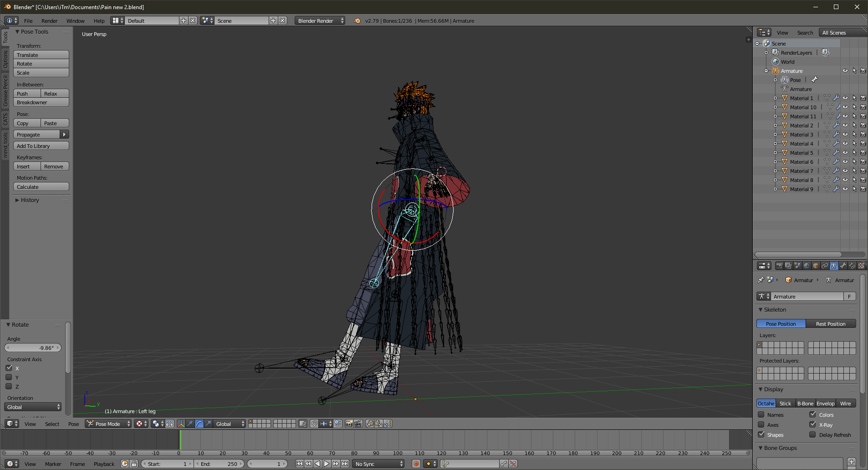Screen dimensions: 868x470
Task: Toggle the Delay Refresh checkbox
Action: coord(812,435)
